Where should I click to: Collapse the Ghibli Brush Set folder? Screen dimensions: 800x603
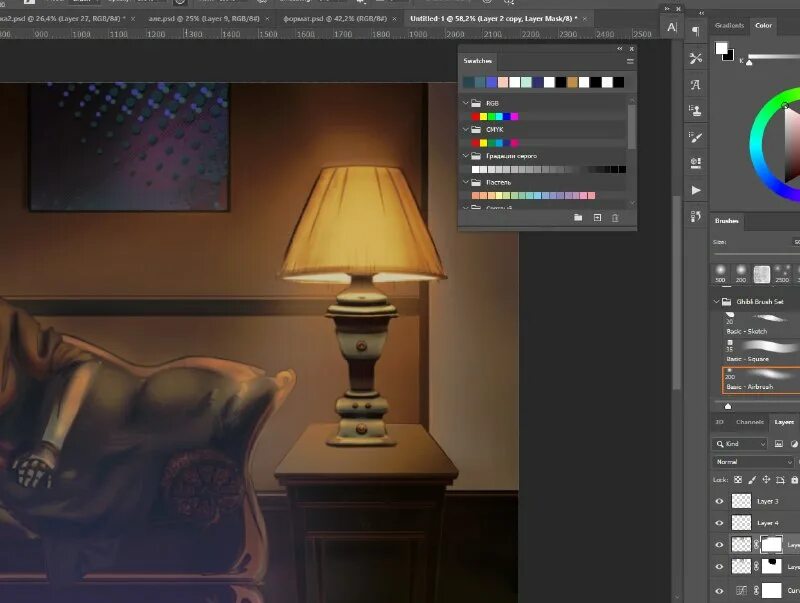[x=717, y=302]
